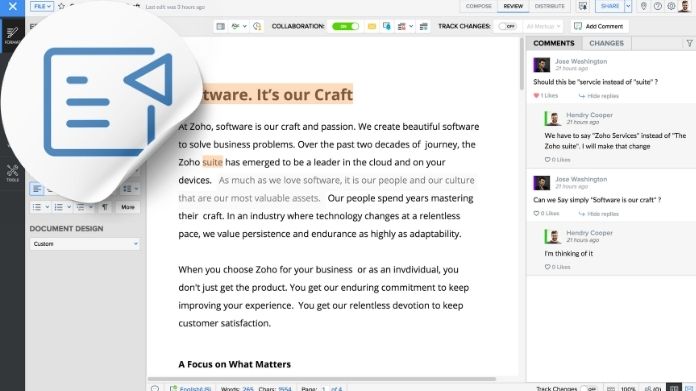Turn off the Collaboration switch

tap(345, 27)
